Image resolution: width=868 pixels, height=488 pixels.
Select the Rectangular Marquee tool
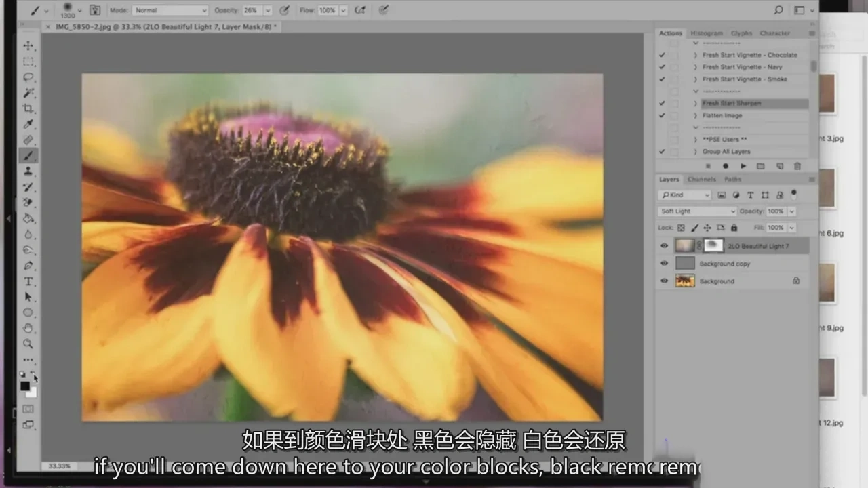28,61
